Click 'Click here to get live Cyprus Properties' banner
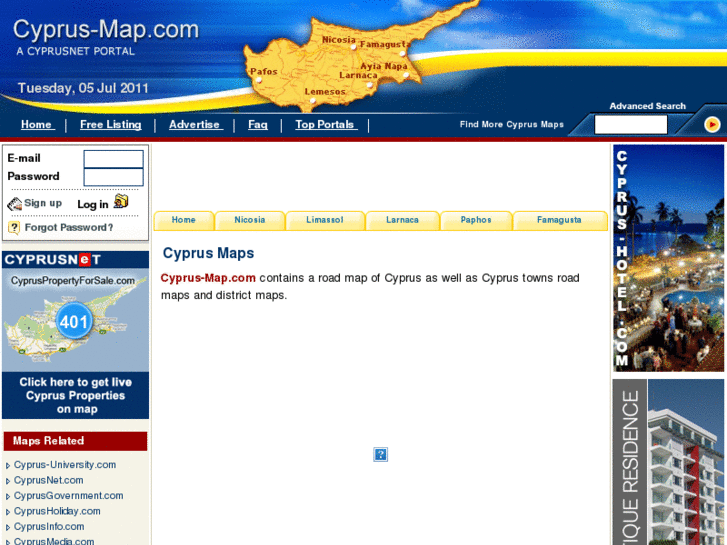 click(x=76, y=396)
